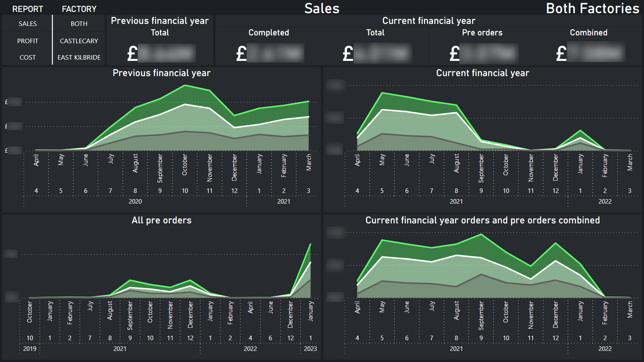Click January on the Current financial year chart axis

(580, 164)
